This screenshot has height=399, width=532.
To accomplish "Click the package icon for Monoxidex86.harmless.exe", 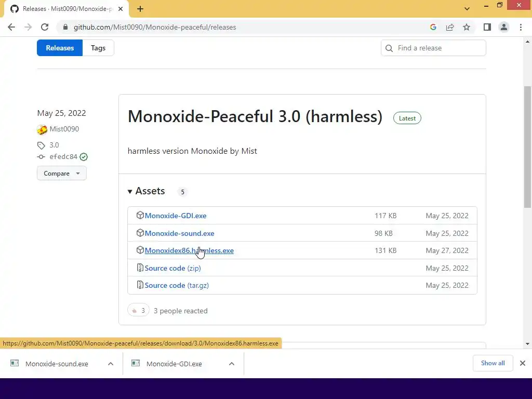I will pos(140,250).
